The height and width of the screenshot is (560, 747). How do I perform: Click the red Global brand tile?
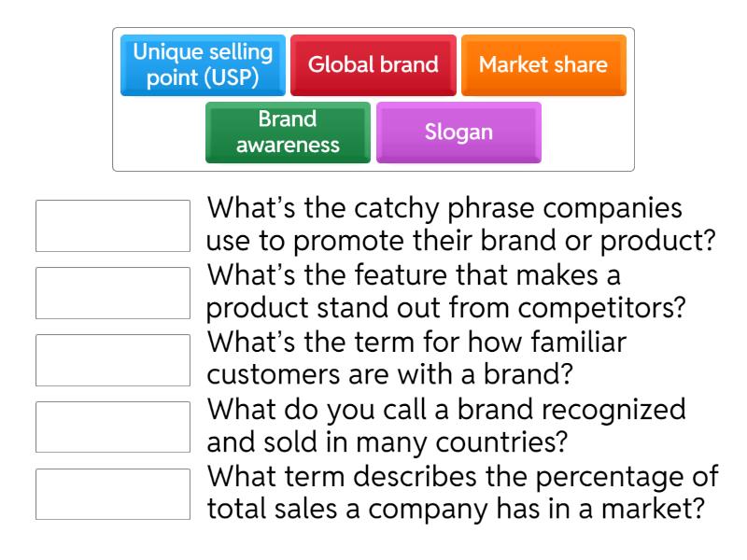click(373, 65)
